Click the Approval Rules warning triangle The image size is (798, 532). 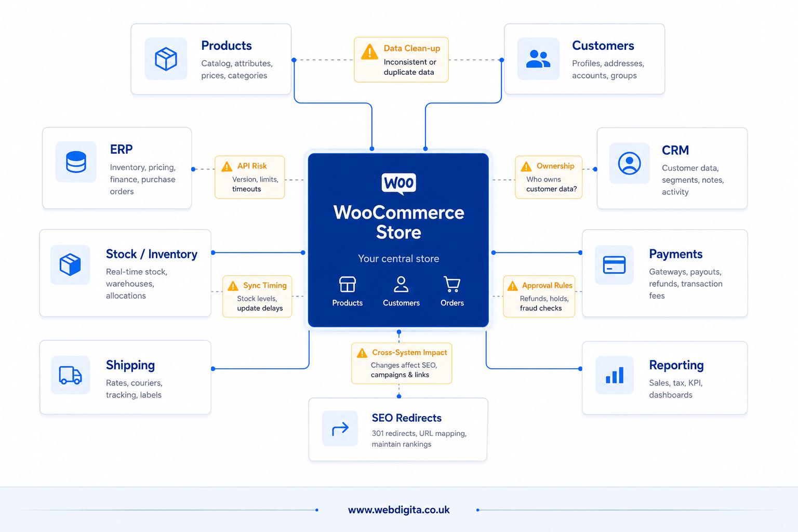513,286
